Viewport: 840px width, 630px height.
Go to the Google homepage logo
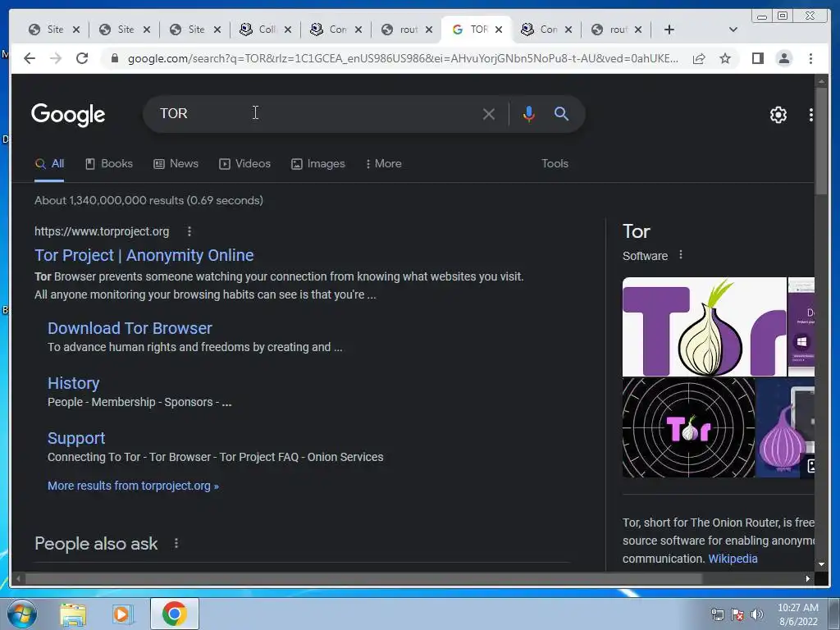(68, 115)
